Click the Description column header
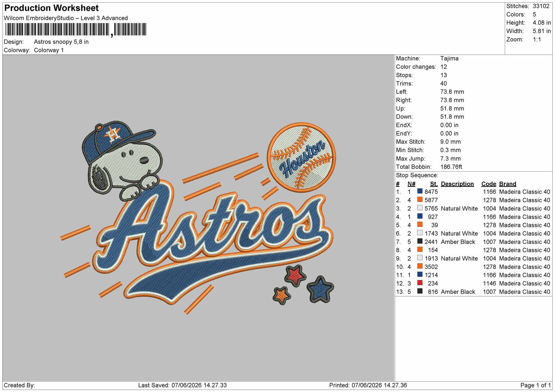555x392 pixels. coord(457,184)
